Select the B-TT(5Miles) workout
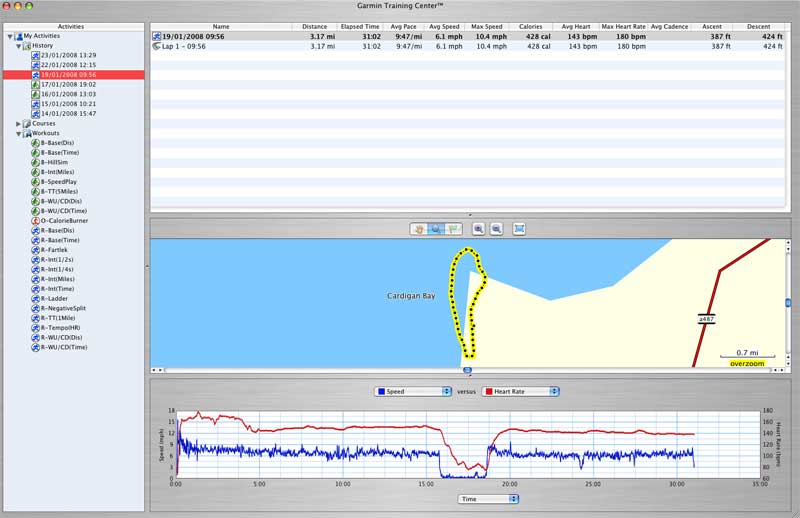800x518 pixels. [x=59, y=191]
